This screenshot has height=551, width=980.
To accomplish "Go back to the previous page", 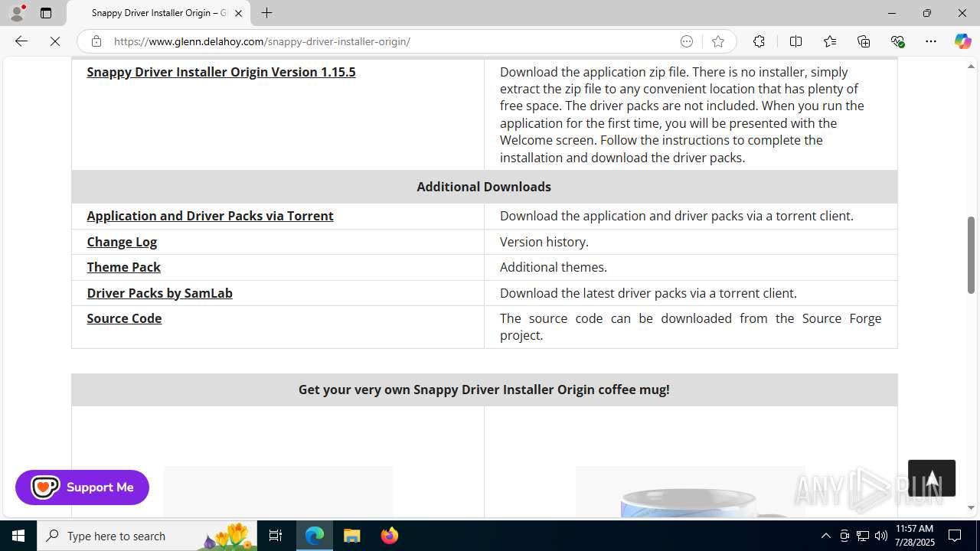I will pyautogui.click(x=21, y=41).
